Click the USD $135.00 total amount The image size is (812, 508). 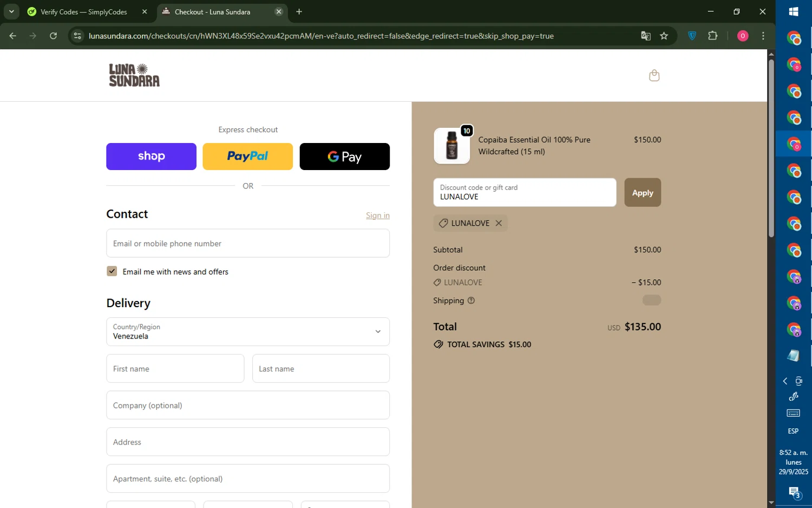[634, 327]
